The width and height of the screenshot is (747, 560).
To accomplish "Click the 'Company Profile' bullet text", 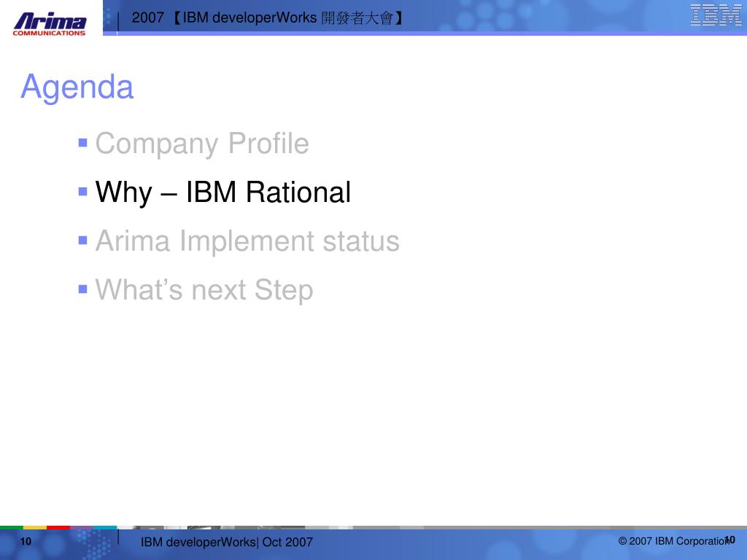I will coord(202,144).
